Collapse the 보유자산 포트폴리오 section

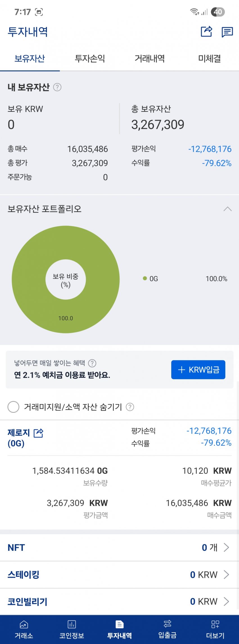click(227, 209)
